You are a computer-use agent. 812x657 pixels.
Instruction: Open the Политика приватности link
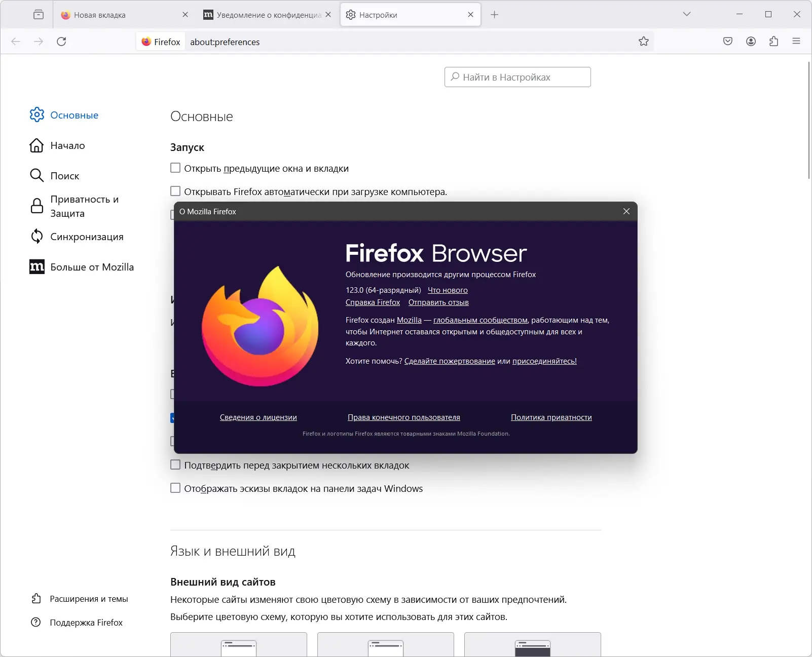coord(551,417)
